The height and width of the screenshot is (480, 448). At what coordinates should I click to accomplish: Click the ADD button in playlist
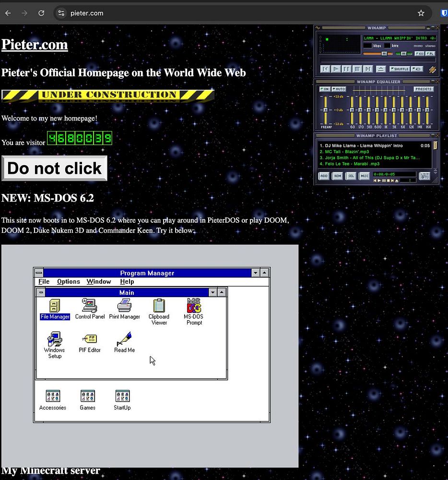(324, 176)
